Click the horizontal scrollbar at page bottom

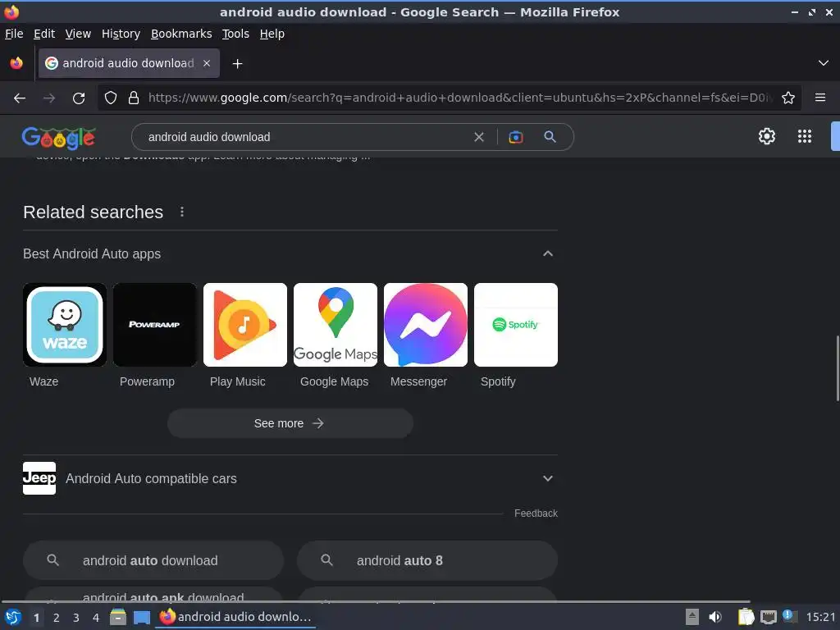point(375,601)
